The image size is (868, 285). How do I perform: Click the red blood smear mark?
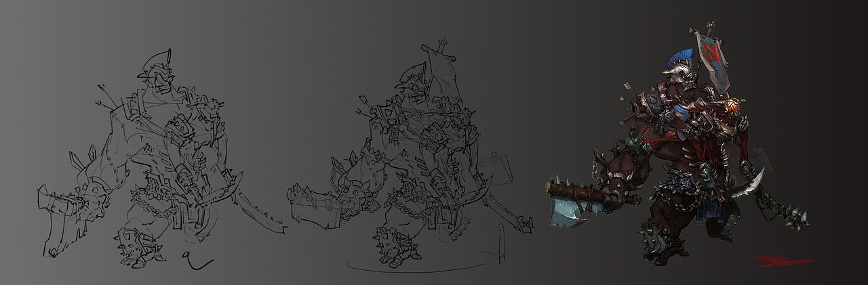(x=784, y=260)
